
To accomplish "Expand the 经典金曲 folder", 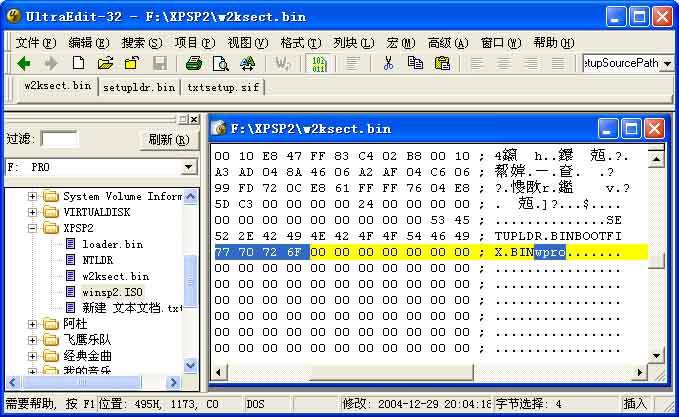I will [x=32, y=356].
